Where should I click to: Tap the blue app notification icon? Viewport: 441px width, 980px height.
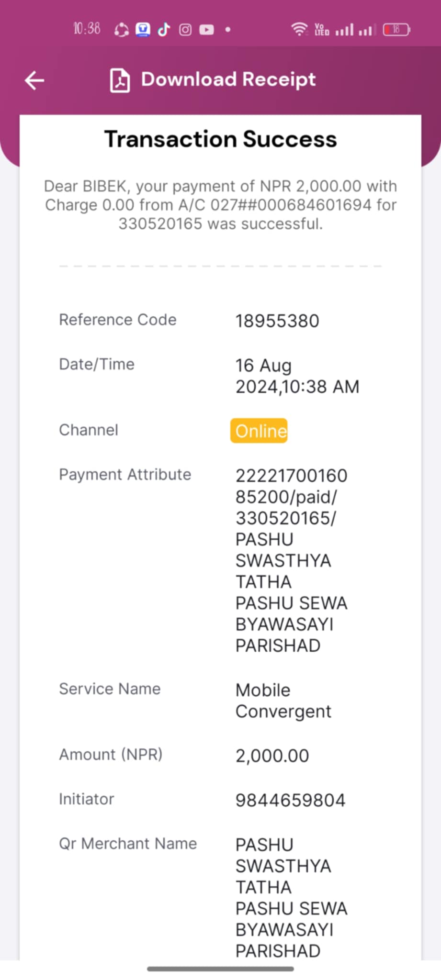click(x=143, y=30)
